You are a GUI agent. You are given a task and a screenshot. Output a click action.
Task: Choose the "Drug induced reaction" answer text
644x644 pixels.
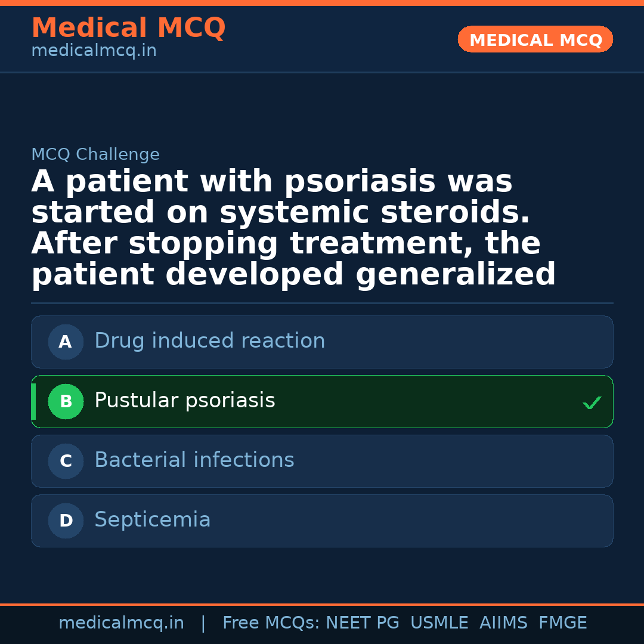tap(209, 341)
